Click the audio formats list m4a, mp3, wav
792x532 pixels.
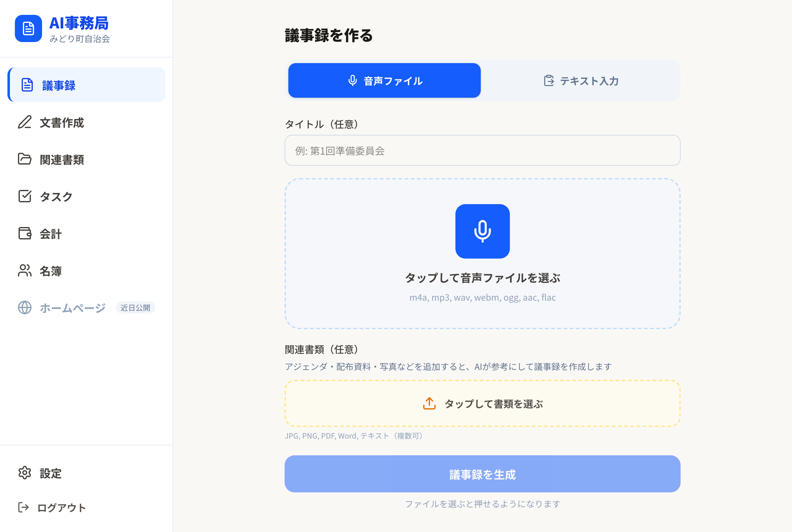(482, 297)
